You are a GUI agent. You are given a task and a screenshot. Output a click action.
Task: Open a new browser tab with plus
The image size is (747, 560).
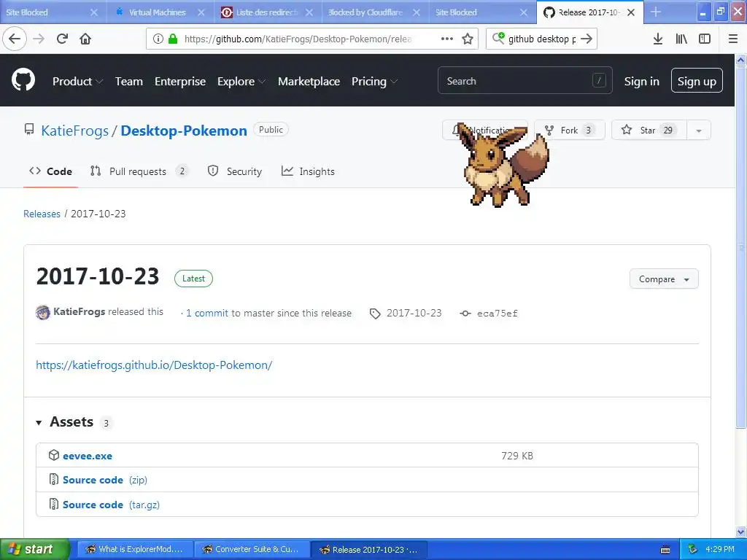coord(656,12)
